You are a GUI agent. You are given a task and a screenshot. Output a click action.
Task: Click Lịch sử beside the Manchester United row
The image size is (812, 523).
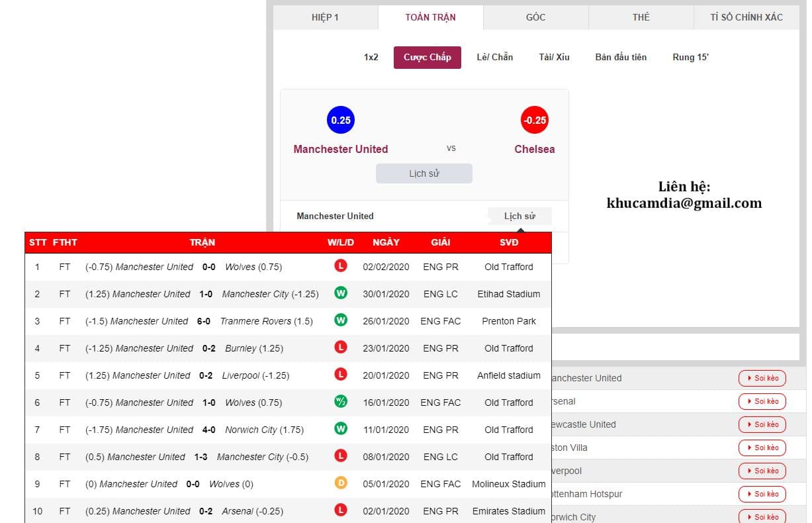pos(519,216)
